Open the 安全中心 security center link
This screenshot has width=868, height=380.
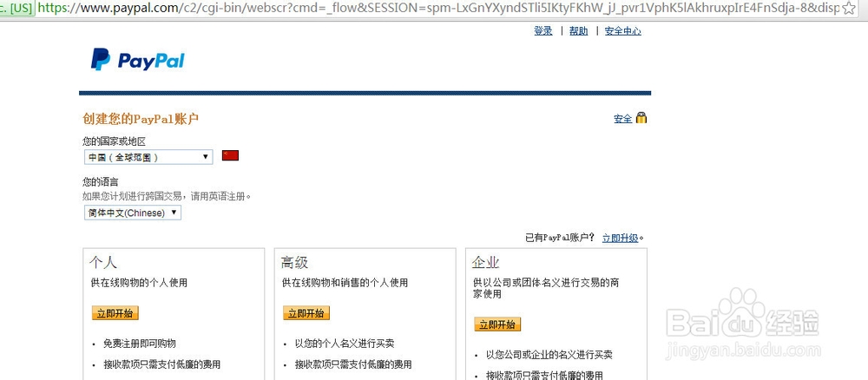pyautogui.click(x=622, y=31)
